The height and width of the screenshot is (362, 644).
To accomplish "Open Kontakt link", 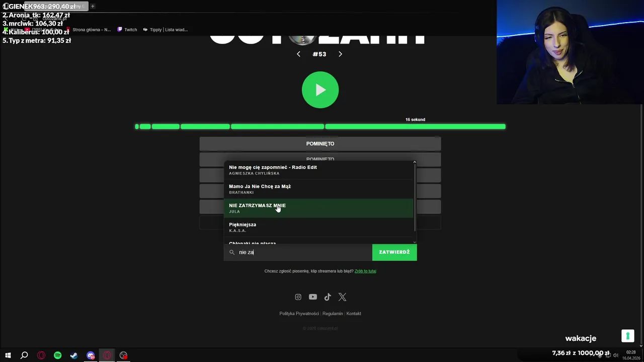I will (354, 314).
